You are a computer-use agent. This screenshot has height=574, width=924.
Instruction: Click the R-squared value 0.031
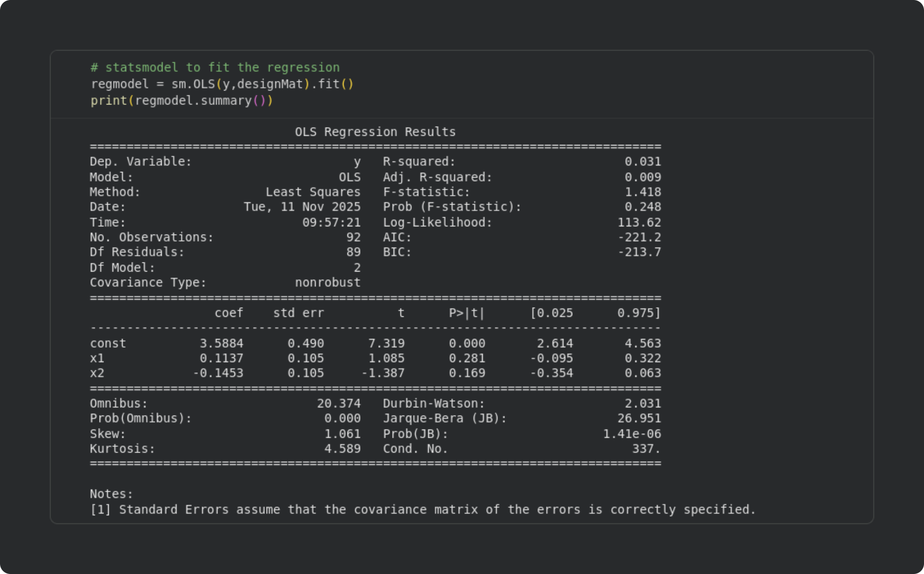642,162
